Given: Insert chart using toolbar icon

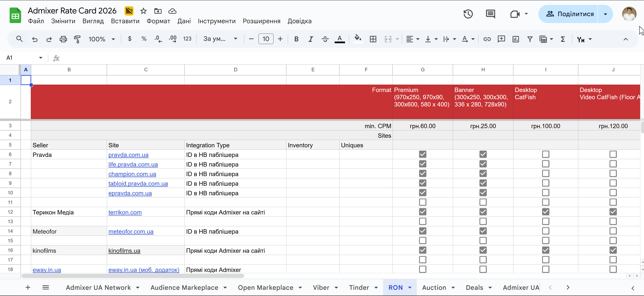Looking at the screenshot, I should pyautogui.click(x=516, y=39).
